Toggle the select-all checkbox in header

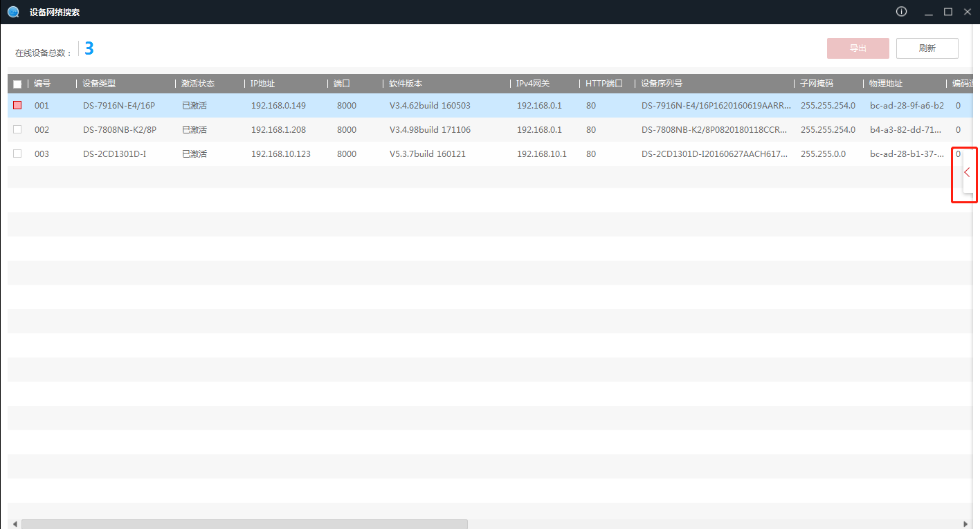[17, 84]
